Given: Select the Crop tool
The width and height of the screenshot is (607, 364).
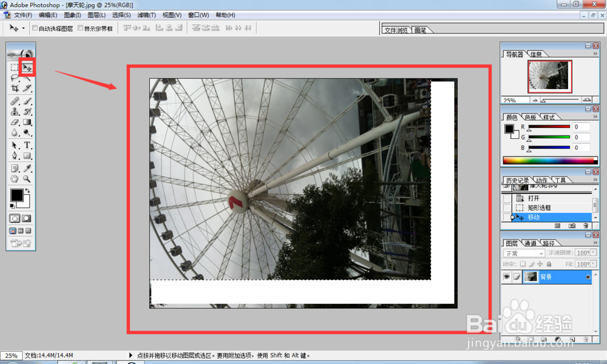Looking at the screenshot, I should point(15,88).
